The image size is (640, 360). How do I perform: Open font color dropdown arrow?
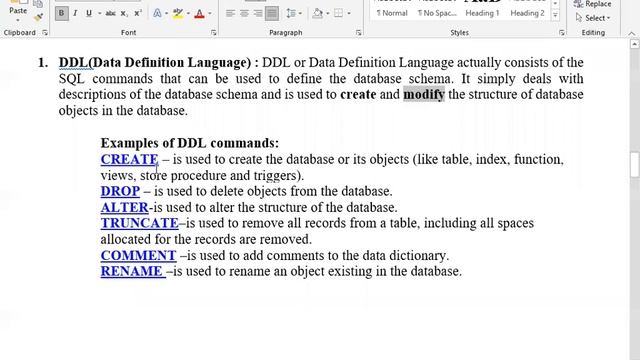pos(210,13)
